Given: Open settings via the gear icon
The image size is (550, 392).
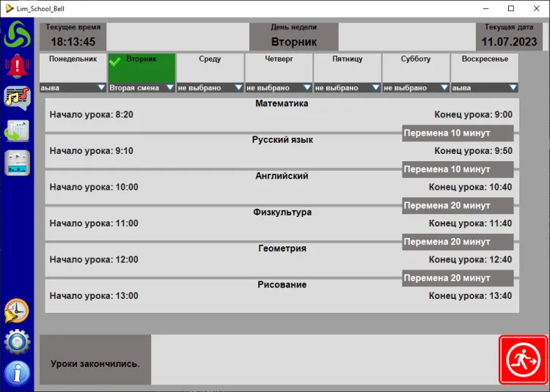Looking at the screenshot, I should click(x=16, y=342).
